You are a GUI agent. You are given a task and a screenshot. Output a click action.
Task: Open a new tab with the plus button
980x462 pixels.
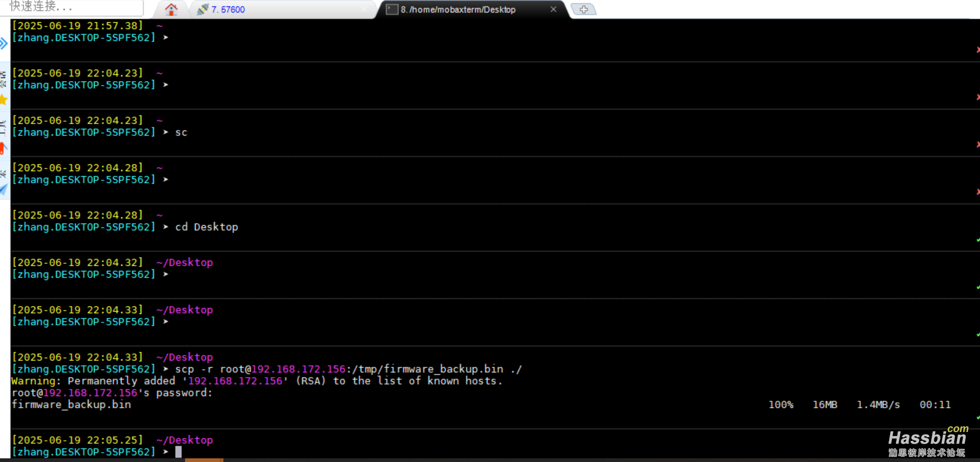click(584, 9)
